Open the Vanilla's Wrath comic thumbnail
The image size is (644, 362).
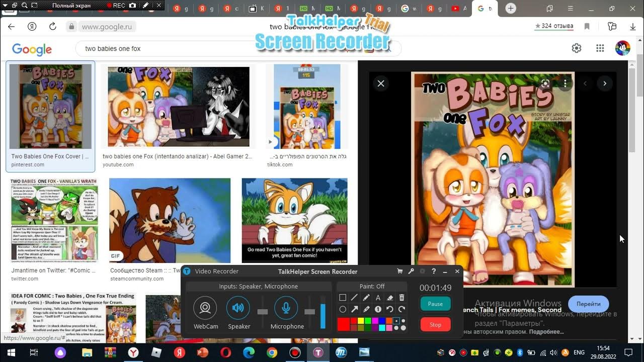pos(54,221)
